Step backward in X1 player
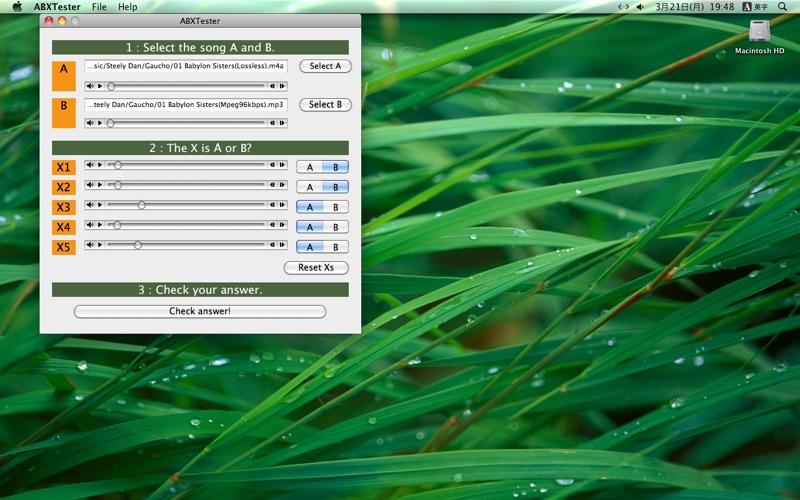This screenshot has height=500, width=800. point(272,165)
